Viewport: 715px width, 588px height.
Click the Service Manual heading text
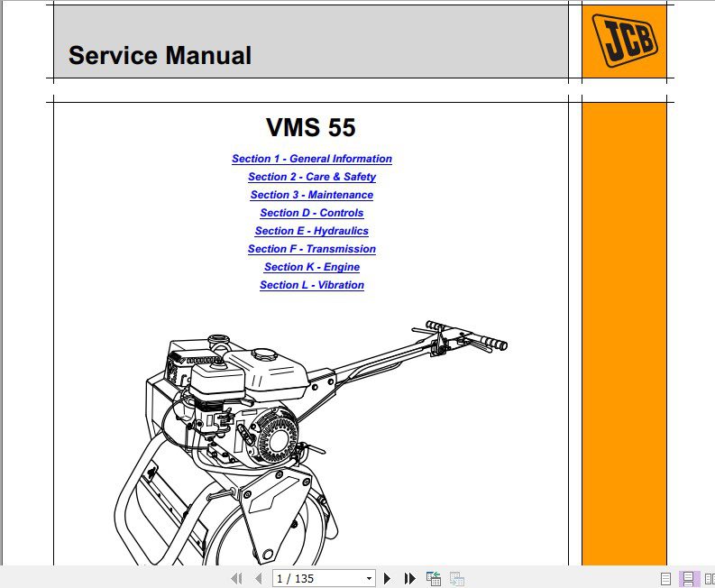point(160,55)
